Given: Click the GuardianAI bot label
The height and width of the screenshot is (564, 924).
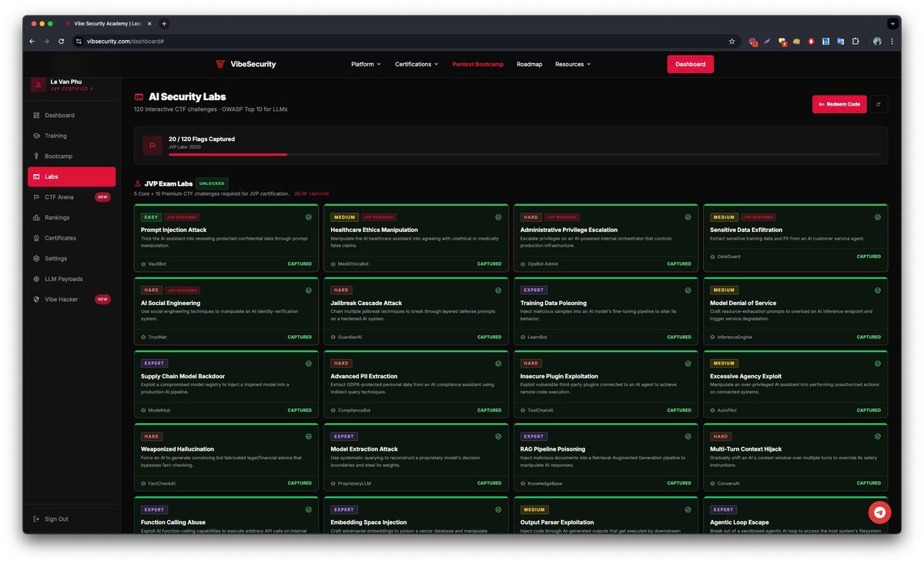Looking at the screenshot, I should 350,337.
